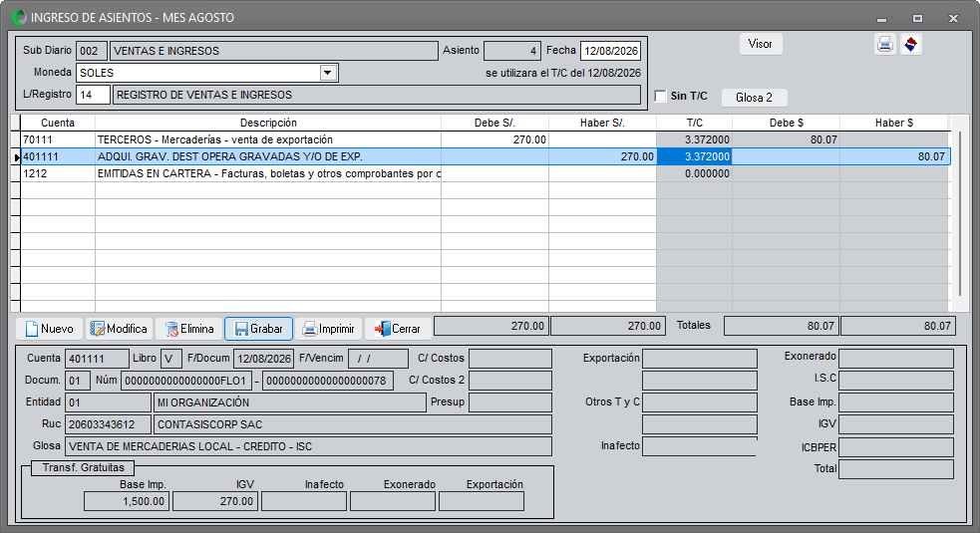The width and height of the screenshot is (980, 533).
Task: Click the Glosa 2 button
Action: click(754, 98)
